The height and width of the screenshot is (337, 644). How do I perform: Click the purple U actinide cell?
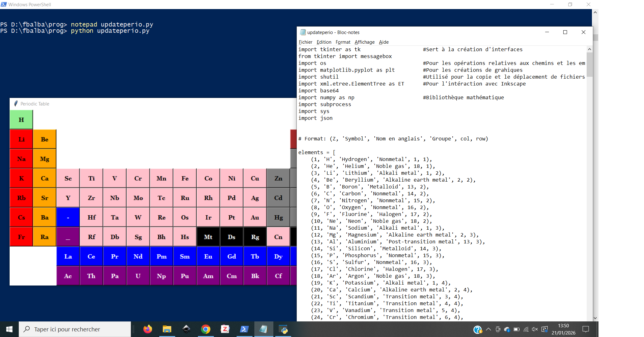[x=138, y=276]
